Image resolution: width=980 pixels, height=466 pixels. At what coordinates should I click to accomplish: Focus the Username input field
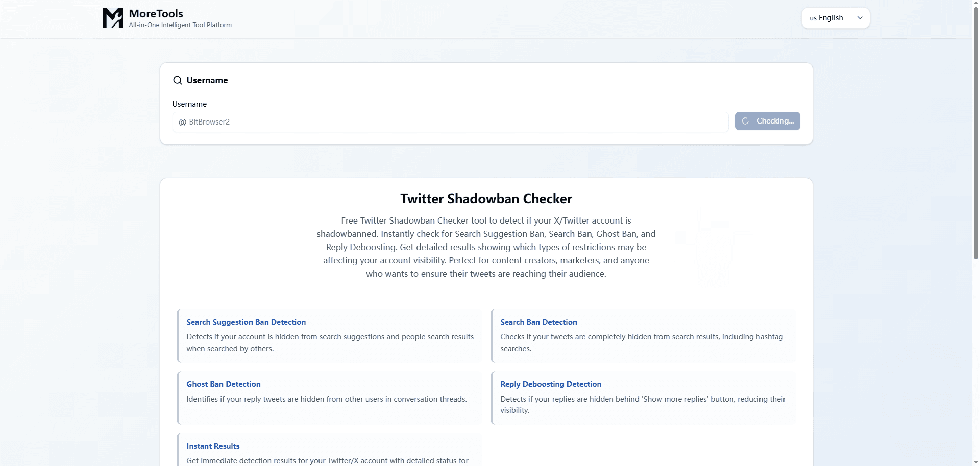coord(454,122)
